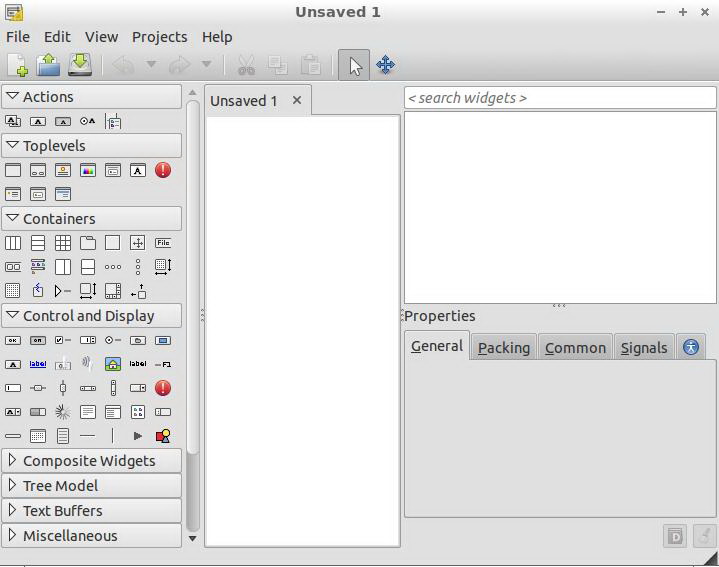Switch to the Packing properties tab
This screenshot has width=719, height=567.
click(x=503, y=347)
